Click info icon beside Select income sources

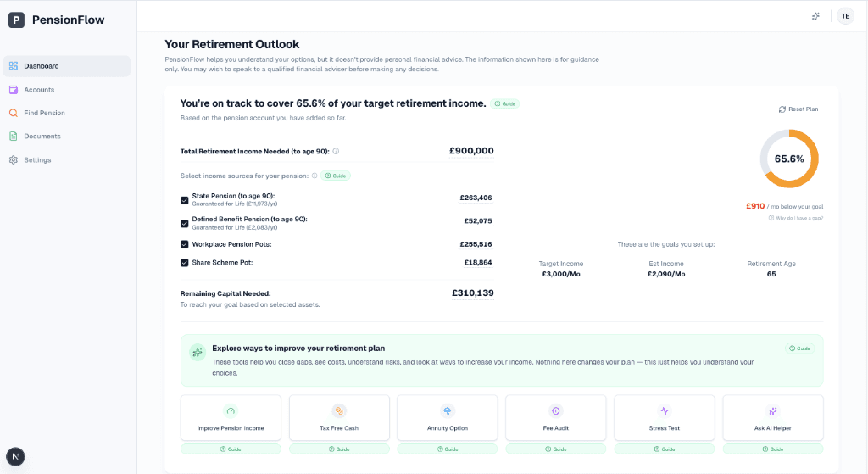(314, 176)
